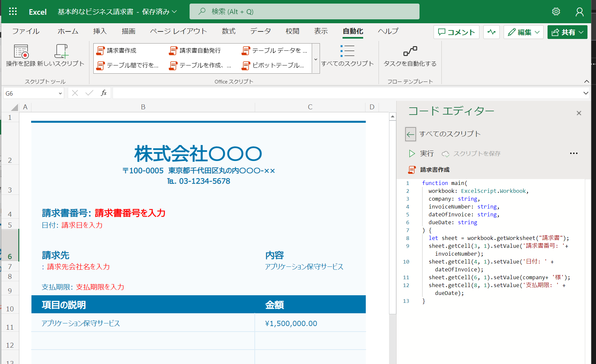Open the settings gear
This screenshot has width=596, height=364.
(556, 12)
